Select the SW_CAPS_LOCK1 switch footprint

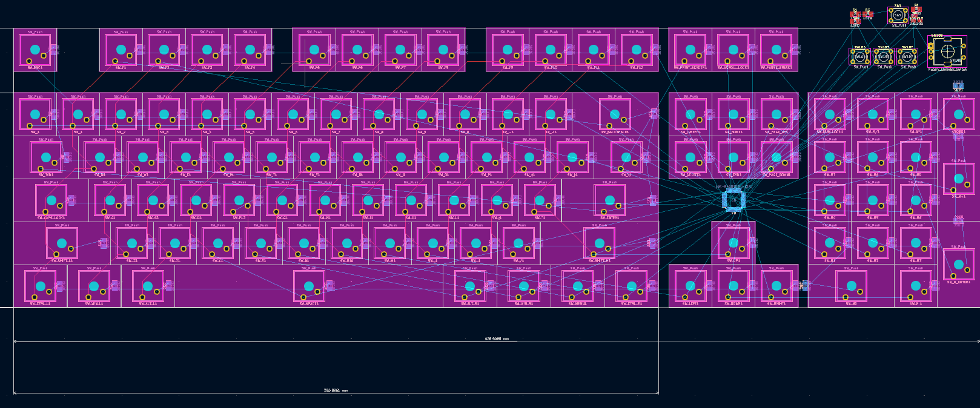tap(51, 200)
